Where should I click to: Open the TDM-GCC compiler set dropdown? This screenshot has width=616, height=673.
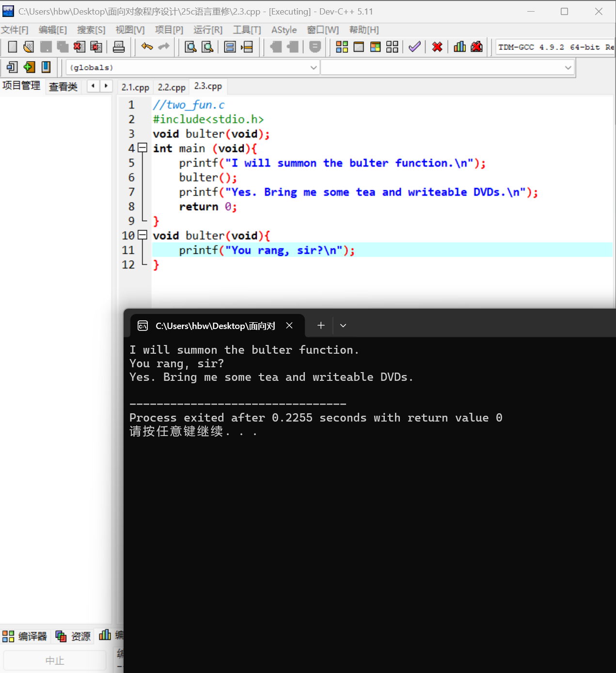[555, 47]
